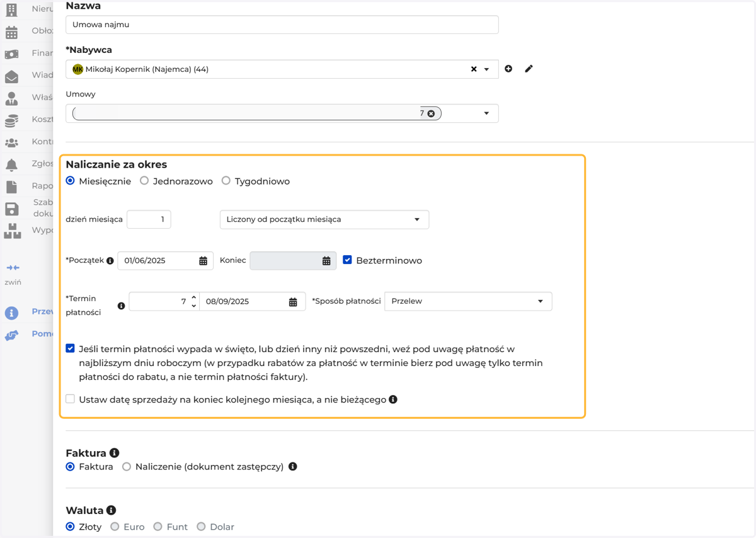The width and height of the screenshot is (756, 538).
Task: Open the banknote finance icon in the sidebar
Action: coord(11,54)
